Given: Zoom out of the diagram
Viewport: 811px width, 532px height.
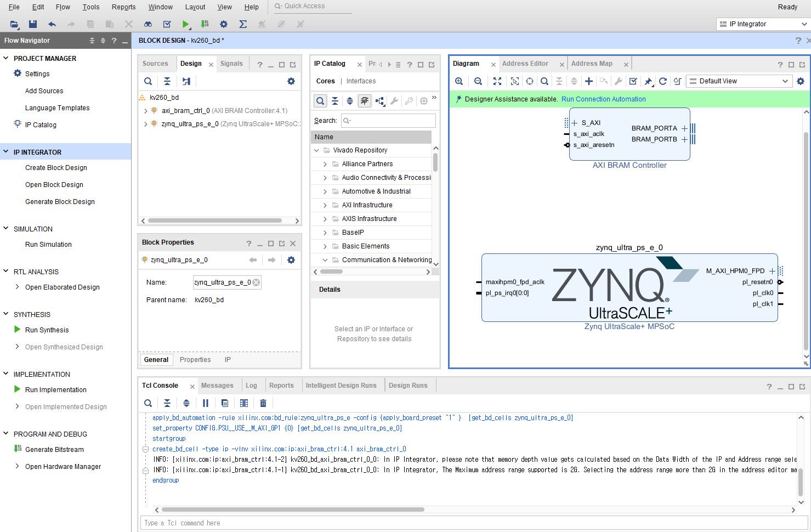Looking at the screenshot, I should tap(478, 81).
